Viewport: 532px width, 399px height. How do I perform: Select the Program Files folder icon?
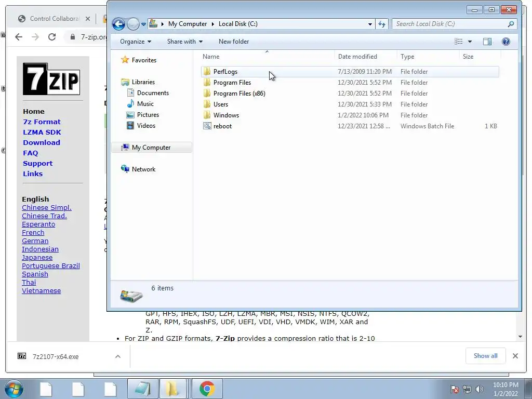point(207,83)
